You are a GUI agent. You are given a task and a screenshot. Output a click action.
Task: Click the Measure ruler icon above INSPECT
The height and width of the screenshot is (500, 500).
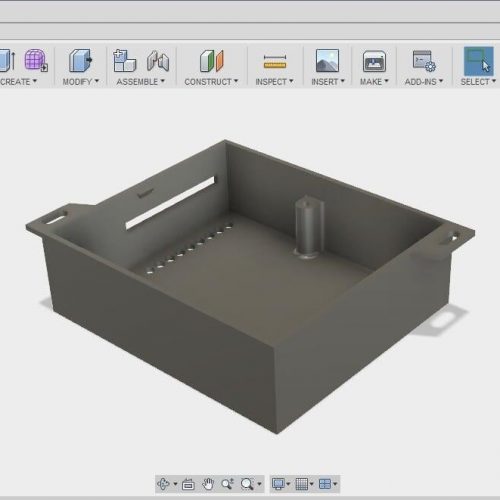pyautogui.click(x=275, y=62)
